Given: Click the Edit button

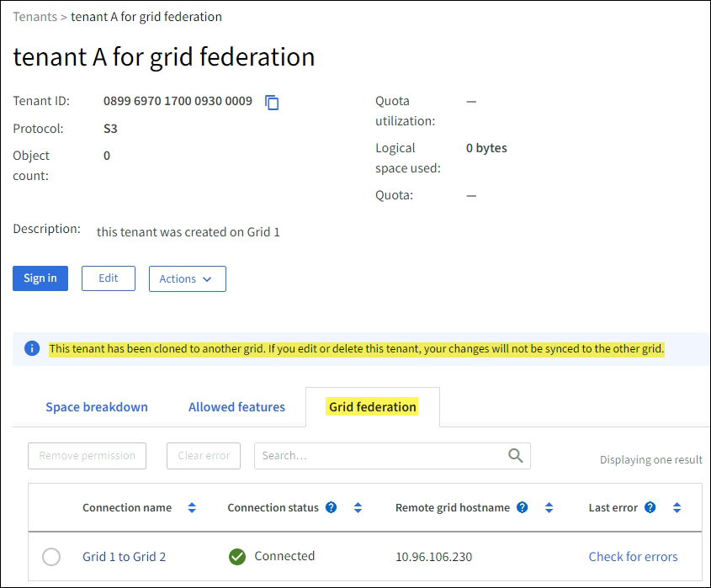Looking at the screenshot, I should 109,278.
